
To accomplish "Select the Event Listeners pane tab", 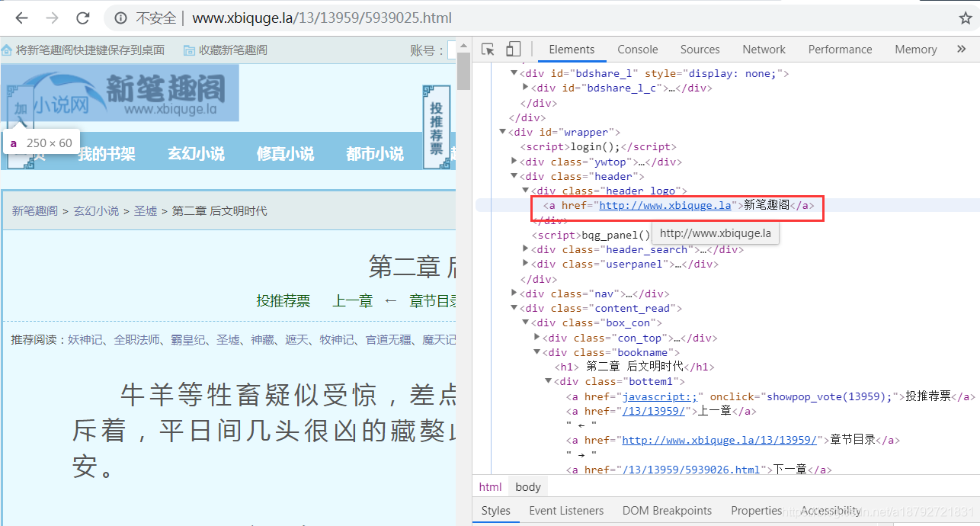I will tap(566, 511).
